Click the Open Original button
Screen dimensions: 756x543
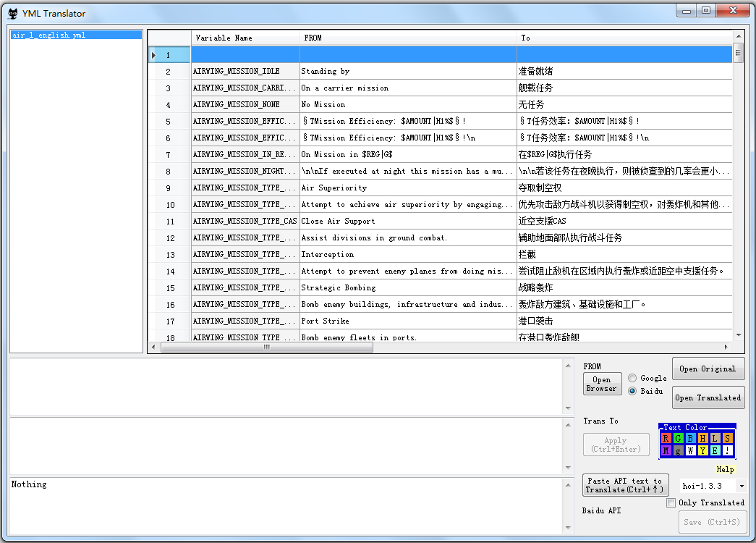(x=708, y=369)
